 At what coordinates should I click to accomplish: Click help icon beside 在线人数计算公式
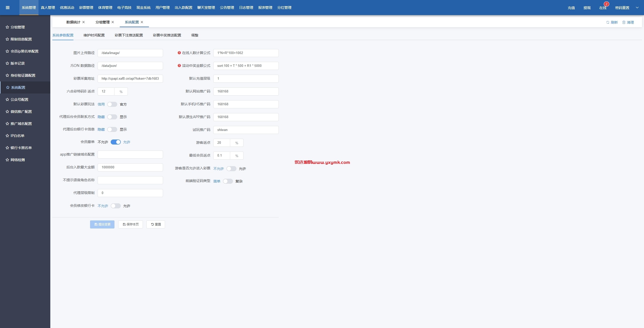click(x=179, y=53)
